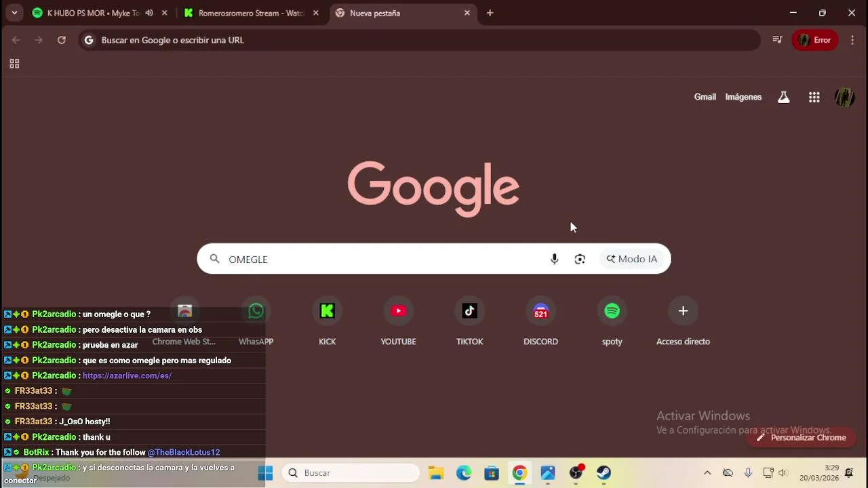The height and width of the screenshot is (488, 868).
Task: Go back with the browser back arrow
Action: [x=16, y=40]
